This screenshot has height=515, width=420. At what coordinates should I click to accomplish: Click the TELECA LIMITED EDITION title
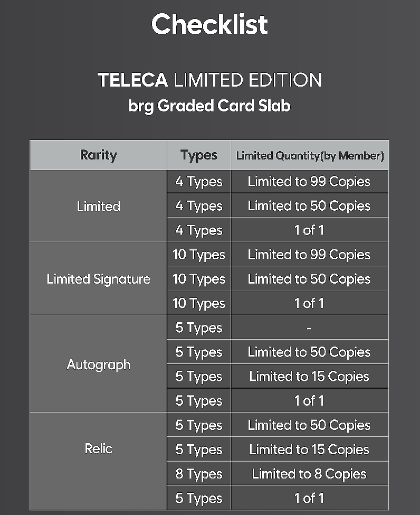pyautogui.click(x=209, y=80)
